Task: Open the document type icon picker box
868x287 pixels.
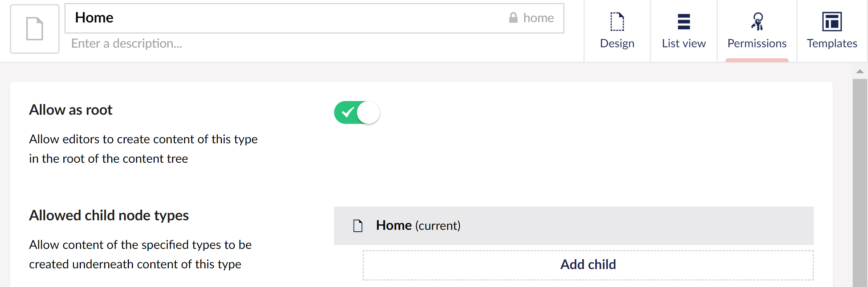Action: [x=35, y=29]
